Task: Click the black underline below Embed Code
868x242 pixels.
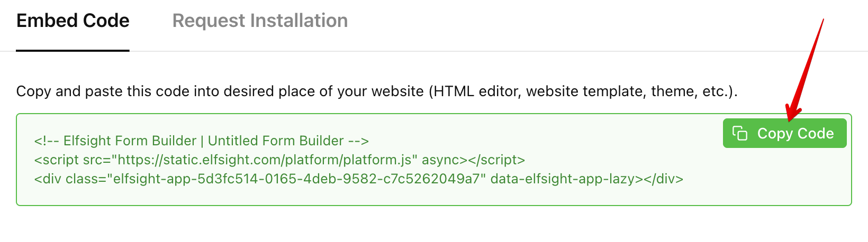Action: (73, 51)
